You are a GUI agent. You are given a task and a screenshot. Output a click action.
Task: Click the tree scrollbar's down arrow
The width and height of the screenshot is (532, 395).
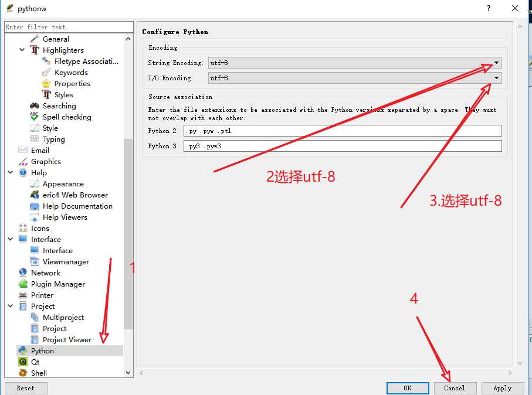[128, 373]
